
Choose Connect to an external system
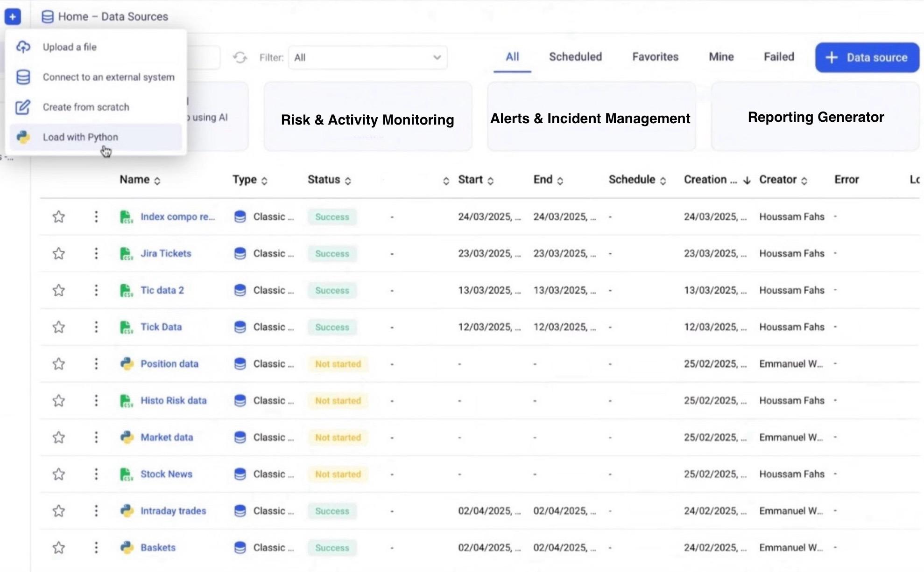(96, 77)
